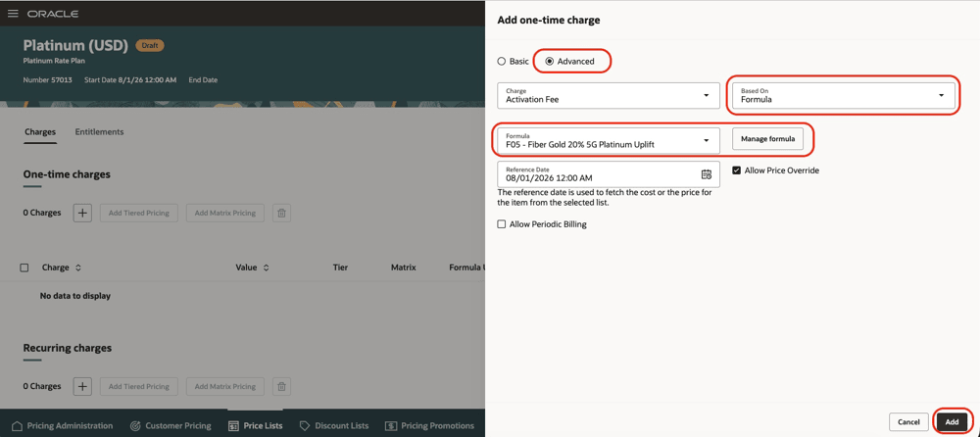The height and width of the screenshot is (437, 980).
Task: Select the Basic radio option
Action: (501, 62)
